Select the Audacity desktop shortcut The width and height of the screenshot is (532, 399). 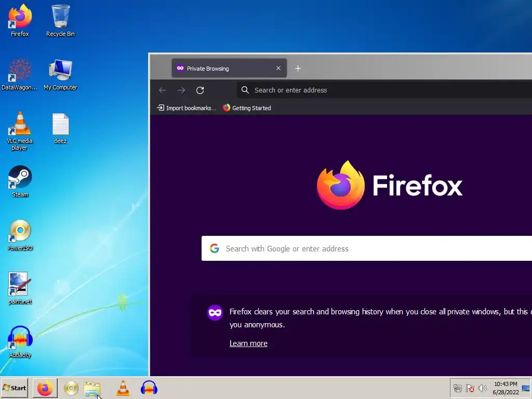click(20, 342)
